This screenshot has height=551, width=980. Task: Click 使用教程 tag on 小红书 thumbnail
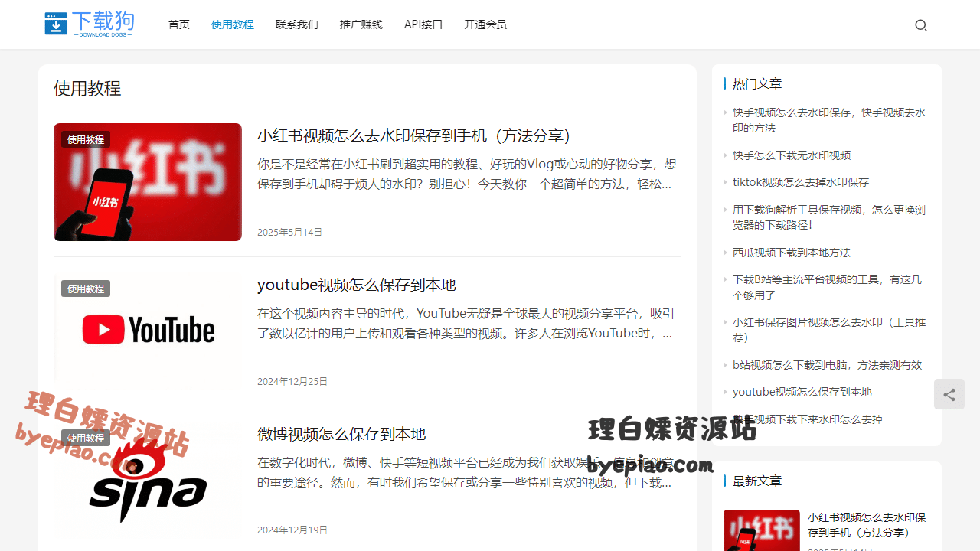pos(86,139)
